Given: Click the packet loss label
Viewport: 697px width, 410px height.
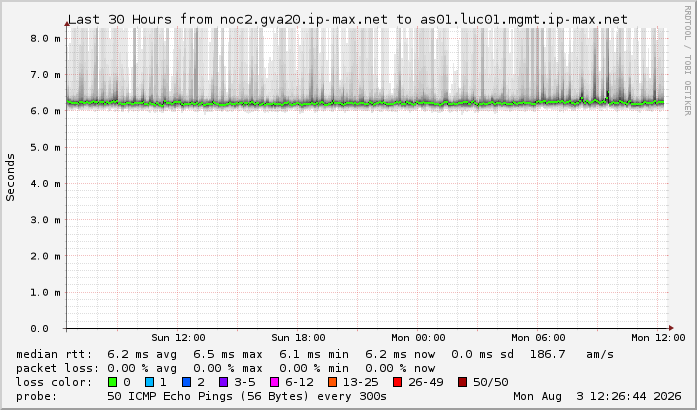Looking at the screenshot, I should 58,368.
